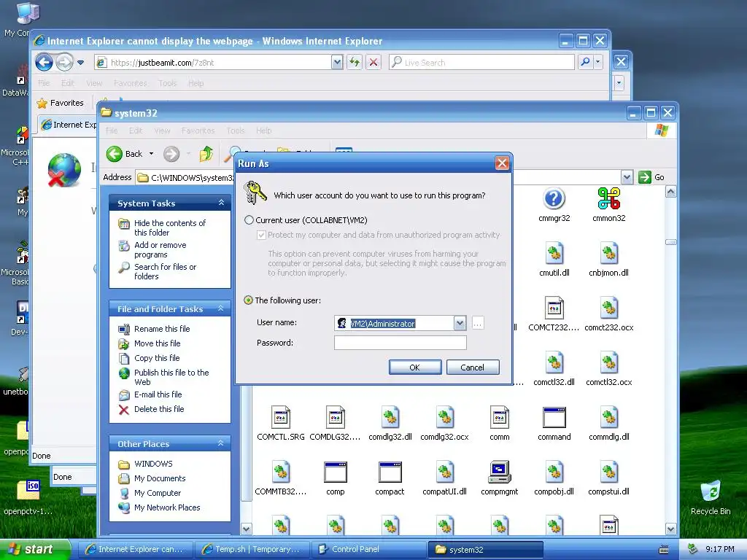Select the compobj.dll file icon

tap(554, 472)
